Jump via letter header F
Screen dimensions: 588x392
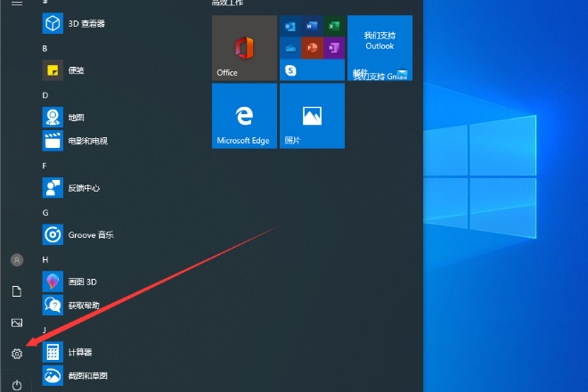pyautogui.click(x=45, y=166)
